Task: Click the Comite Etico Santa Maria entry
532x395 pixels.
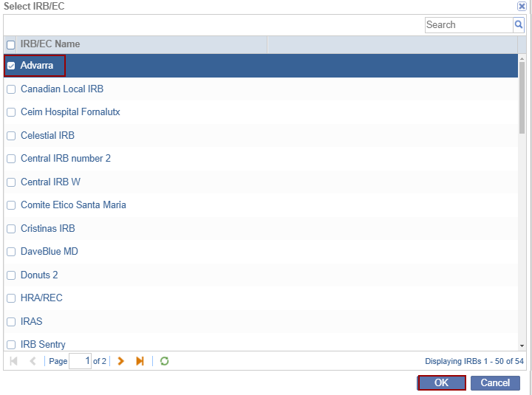Action: 73,205
